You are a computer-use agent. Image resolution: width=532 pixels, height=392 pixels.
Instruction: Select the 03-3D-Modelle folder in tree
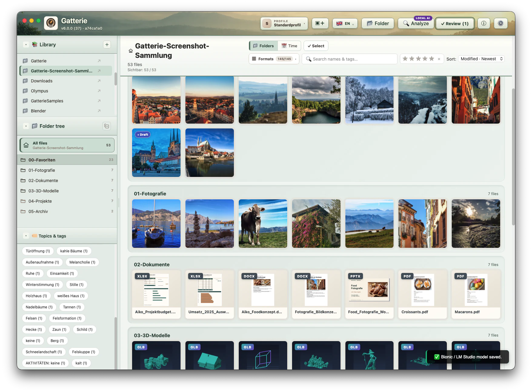tap(67, 191)
